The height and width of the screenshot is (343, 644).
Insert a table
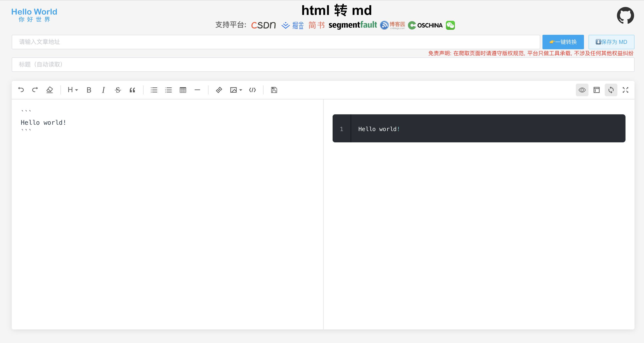click(x=183, y=90)
